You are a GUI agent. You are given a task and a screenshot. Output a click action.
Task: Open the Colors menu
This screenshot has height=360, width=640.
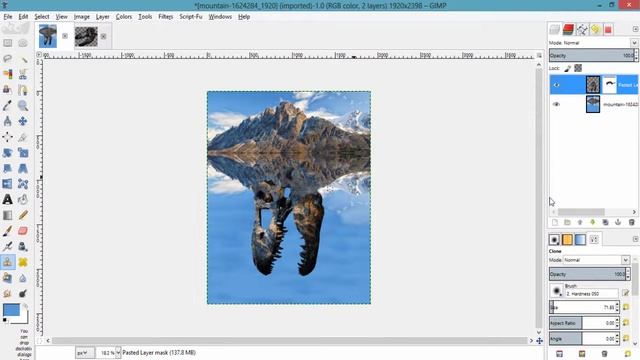pyautogui.click(x=124, y=17)
